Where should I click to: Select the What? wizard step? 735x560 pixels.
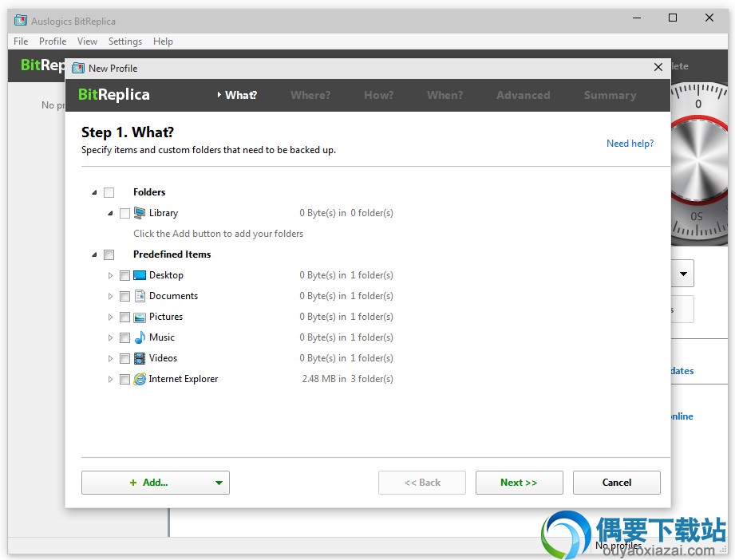coord(241,95)
